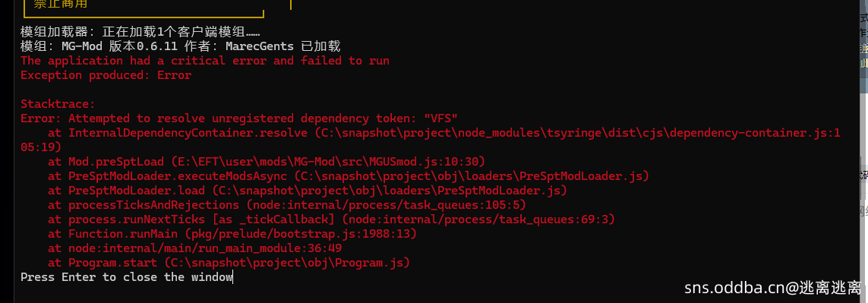Click the unregistered dependency token "VFS" text
This screenshot has width=868, height=303.
(440, 118)
